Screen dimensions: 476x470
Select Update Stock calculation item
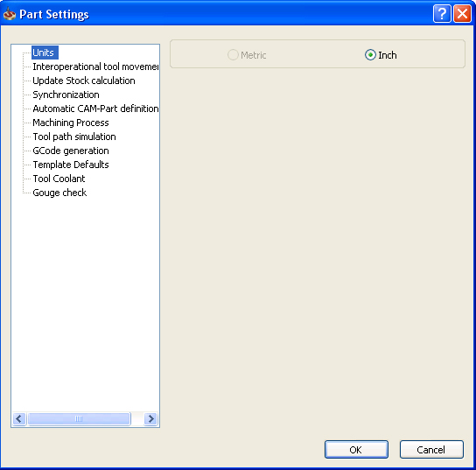coord(84,81)
